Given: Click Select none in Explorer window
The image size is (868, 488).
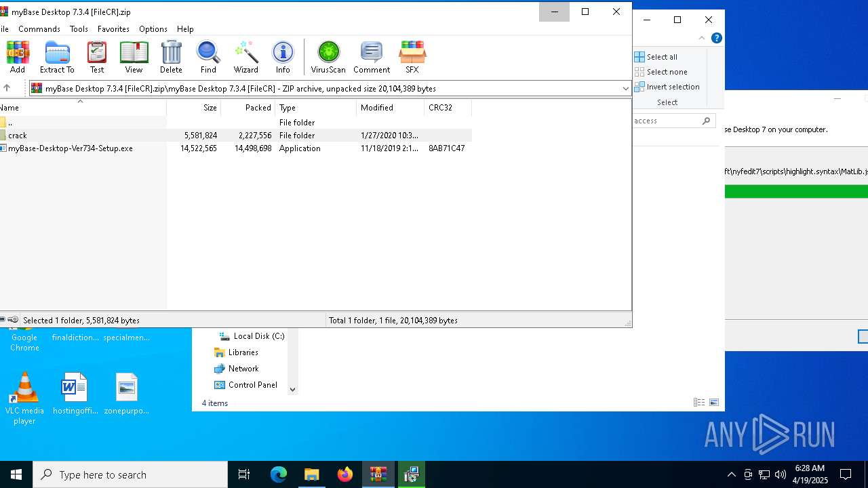Looking at the screenshot, I should (x=661, y=72).
